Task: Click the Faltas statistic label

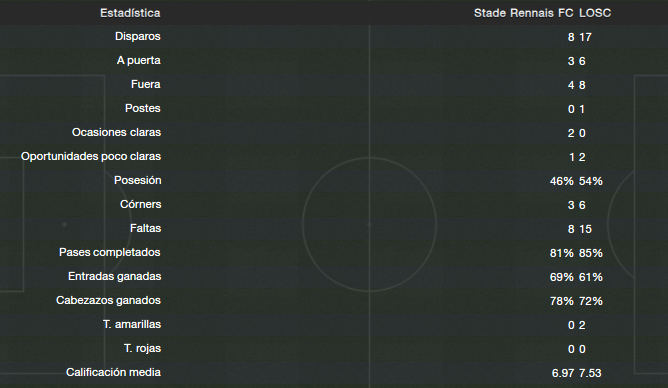Action: (146, 228)
